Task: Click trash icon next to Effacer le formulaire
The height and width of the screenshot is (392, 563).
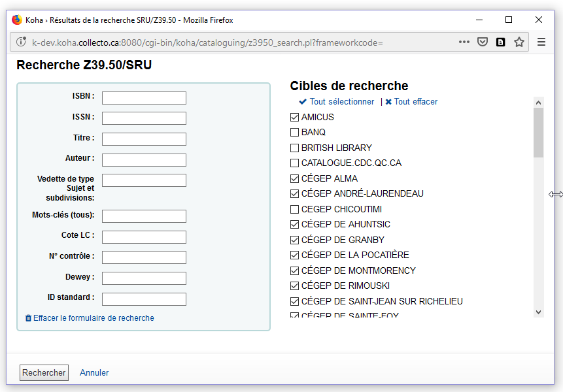Action: (x=28, y=318)
